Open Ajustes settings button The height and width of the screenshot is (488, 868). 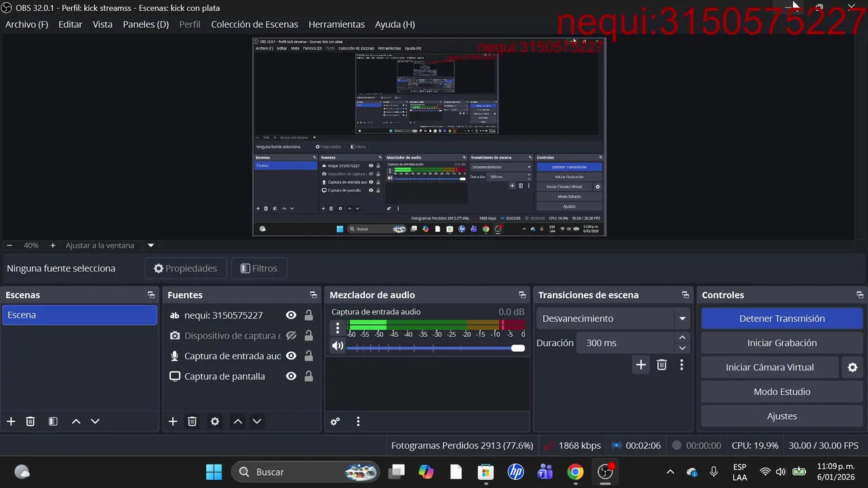tap(782, 416)
